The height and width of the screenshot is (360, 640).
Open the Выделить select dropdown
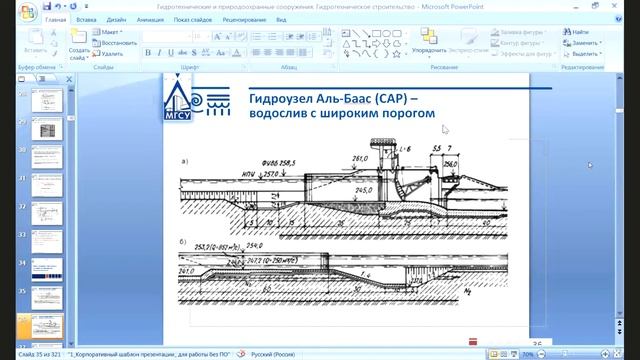[x=582, y=53]
